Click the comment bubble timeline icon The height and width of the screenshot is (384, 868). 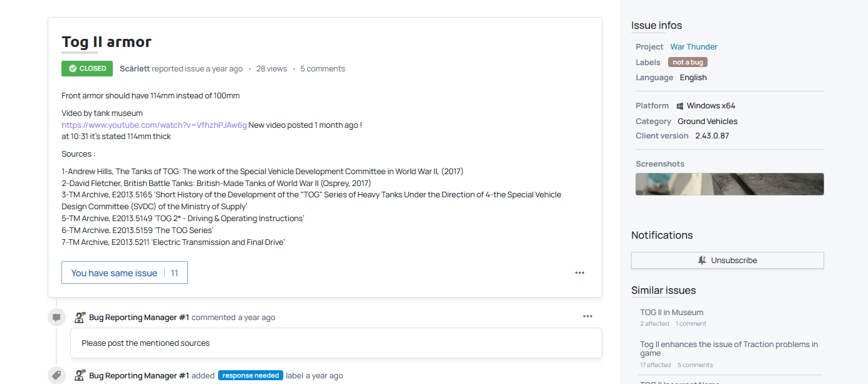tap(56, 318)
